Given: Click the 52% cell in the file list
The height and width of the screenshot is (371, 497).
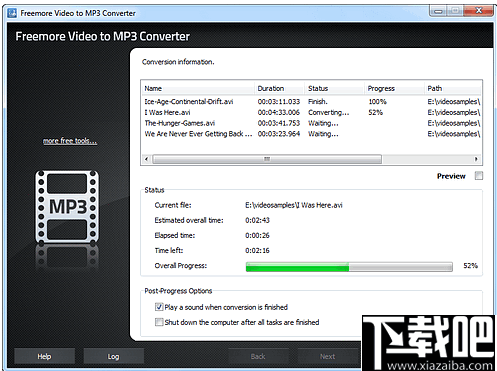Looking at the screenshot, I should 375,112.
